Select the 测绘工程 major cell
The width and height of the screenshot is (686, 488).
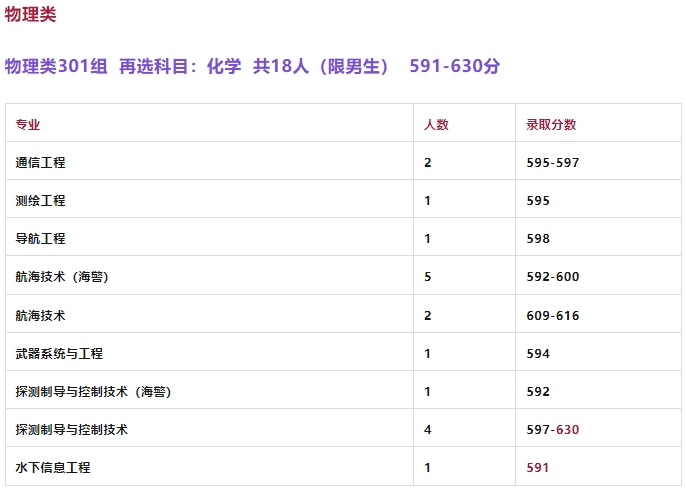point(41,200)
